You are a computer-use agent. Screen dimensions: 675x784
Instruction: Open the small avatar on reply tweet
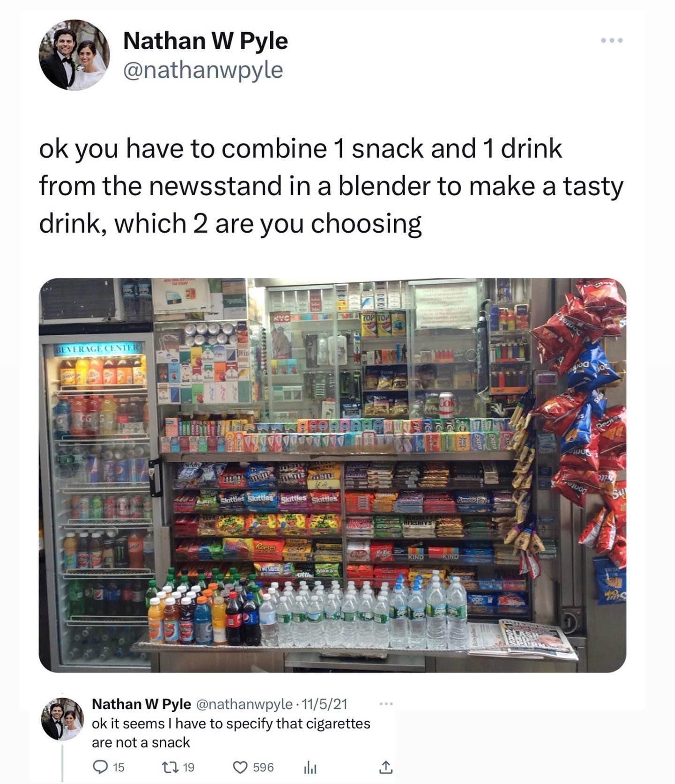(62, 719)
